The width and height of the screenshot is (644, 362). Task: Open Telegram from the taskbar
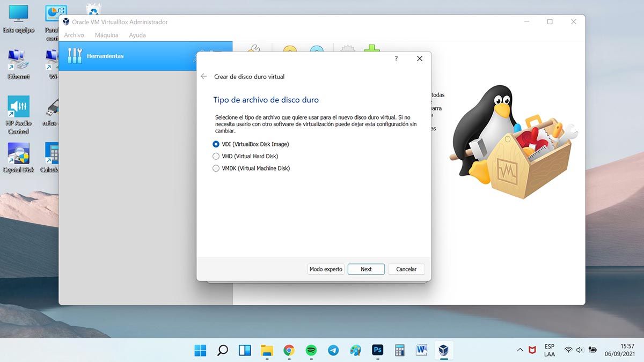pyautogui.click(x=333, y=350)
